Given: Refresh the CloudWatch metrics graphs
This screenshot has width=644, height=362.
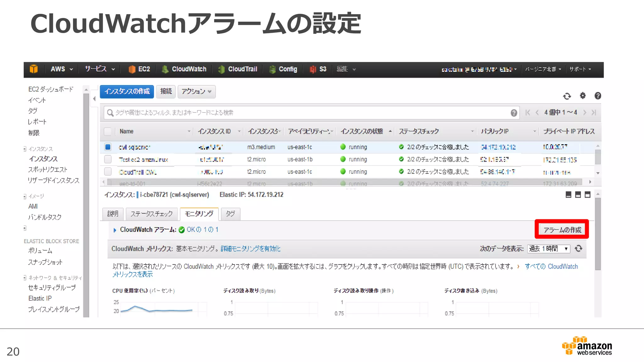Looking at the screenshot, I should click(x=579, y=249).
